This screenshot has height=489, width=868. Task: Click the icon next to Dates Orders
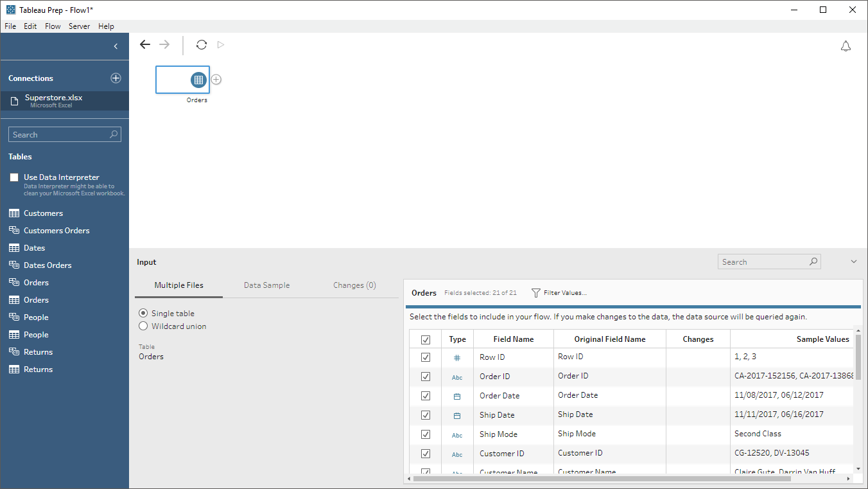coord(14,265)
